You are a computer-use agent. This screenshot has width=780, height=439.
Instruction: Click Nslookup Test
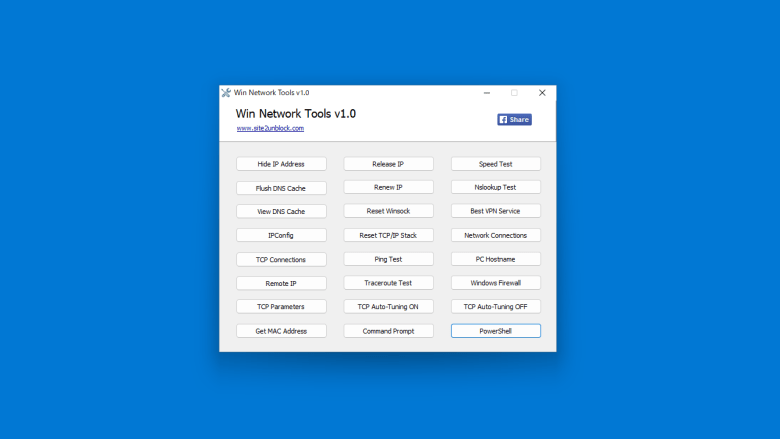(496, 187)
